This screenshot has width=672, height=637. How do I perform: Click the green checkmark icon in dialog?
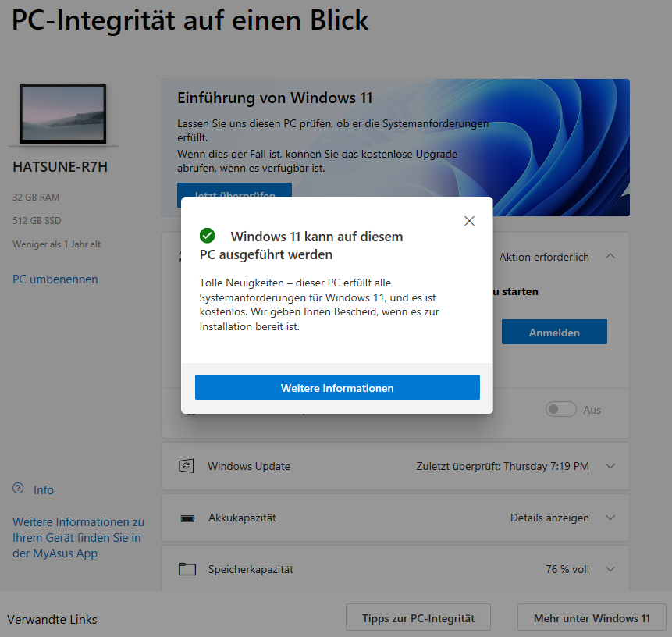click(208, 235)
